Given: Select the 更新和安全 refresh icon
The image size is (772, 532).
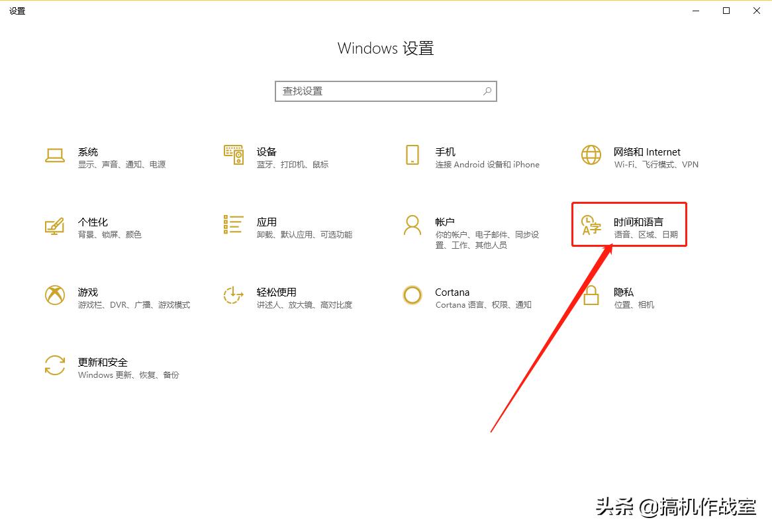Looking at the screenshot, I should (55, 367).
